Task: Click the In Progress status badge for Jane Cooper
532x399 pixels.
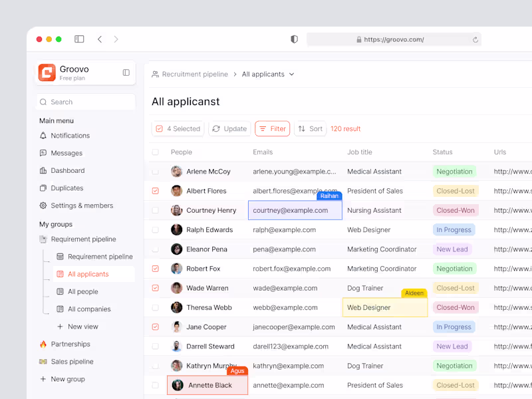Action: pyautogui.click(x=454, y=327)
